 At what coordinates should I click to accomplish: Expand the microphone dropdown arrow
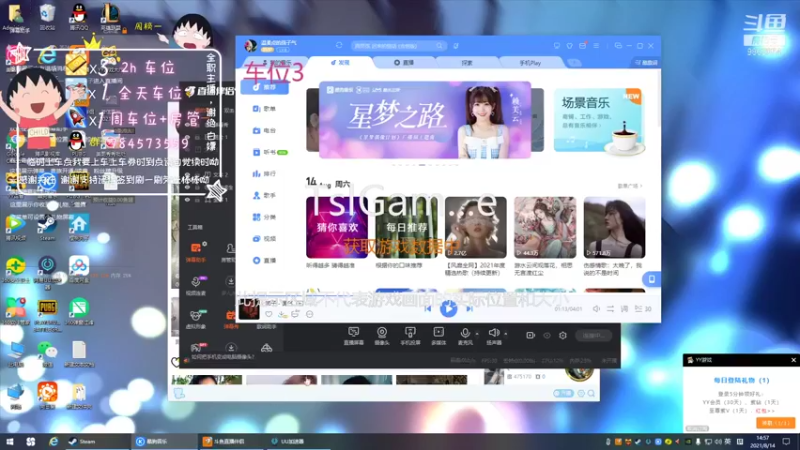(x=477, y=334)
